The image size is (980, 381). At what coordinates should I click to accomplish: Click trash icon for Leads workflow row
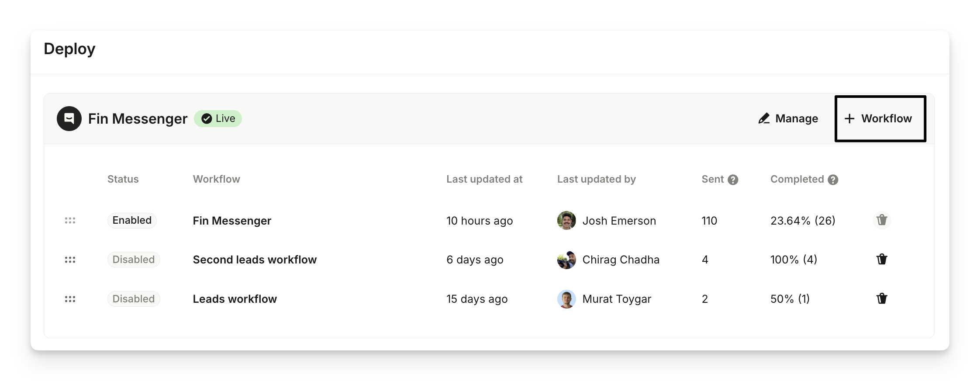[882, 299]
